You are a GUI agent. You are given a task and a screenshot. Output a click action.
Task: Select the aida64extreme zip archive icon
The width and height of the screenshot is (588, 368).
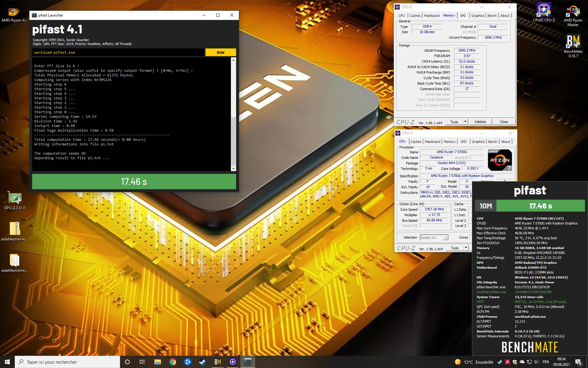tap(14, 231)
